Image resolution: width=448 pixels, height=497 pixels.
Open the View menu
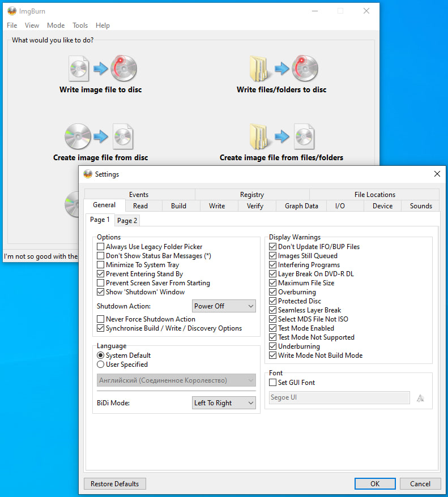pos(32,25)
